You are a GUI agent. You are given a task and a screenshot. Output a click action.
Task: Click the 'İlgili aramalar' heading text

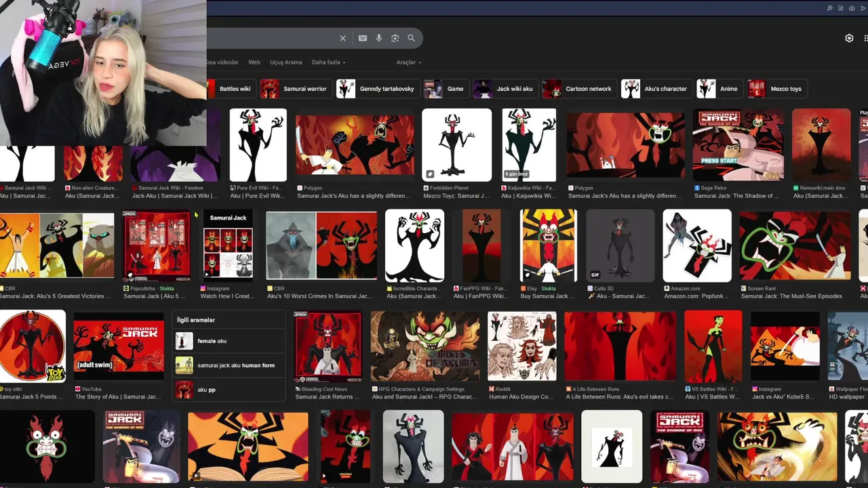(x=196, y=320)
